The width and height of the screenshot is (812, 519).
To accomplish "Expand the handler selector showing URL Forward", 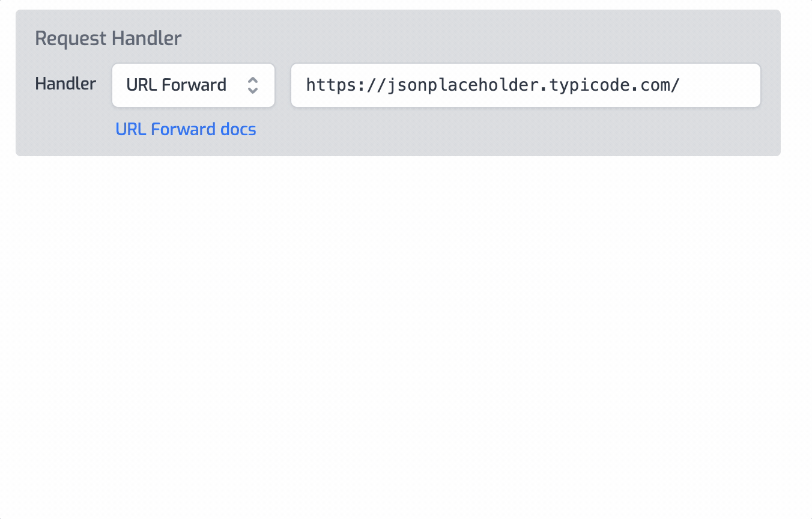I will pyautogui.click(x=193, y=85).
